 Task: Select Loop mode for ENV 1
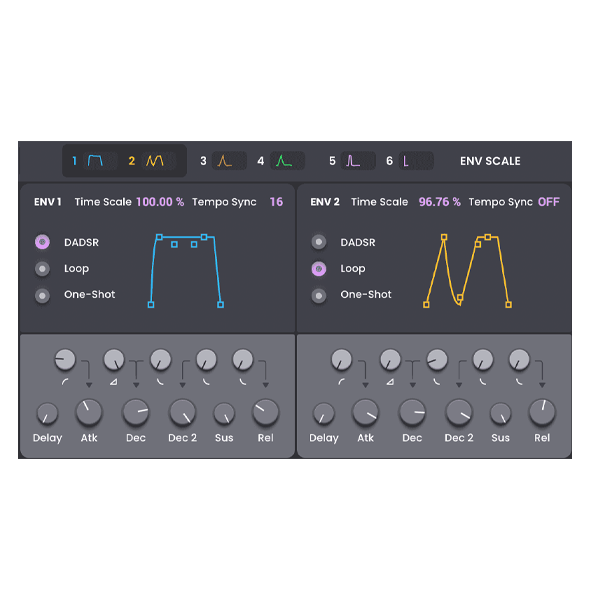42,269
